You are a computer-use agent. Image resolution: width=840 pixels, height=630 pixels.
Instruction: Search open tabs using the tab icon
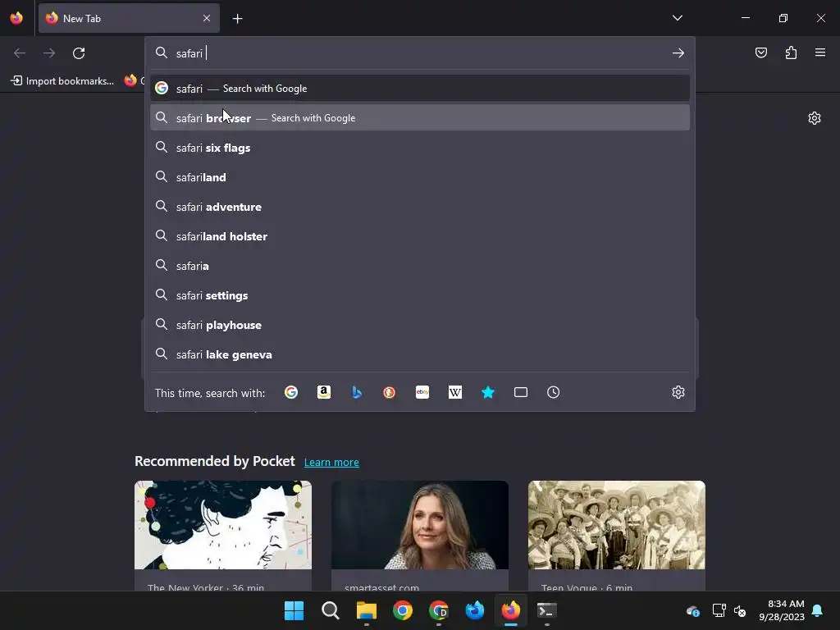[x=521, y=393]
